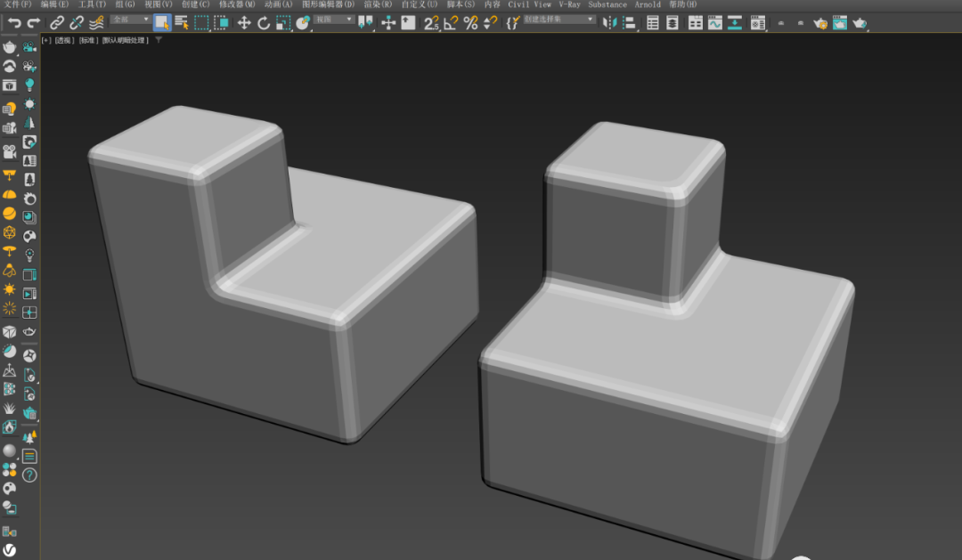Toggle the Layer Explorer
Viewport: 962px width, 560px height.
(x=673, y=22)
